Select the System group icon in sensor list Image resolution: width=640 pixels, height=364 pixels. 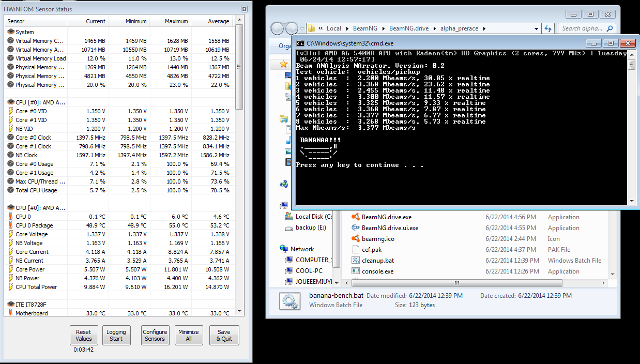pos(11,32)
